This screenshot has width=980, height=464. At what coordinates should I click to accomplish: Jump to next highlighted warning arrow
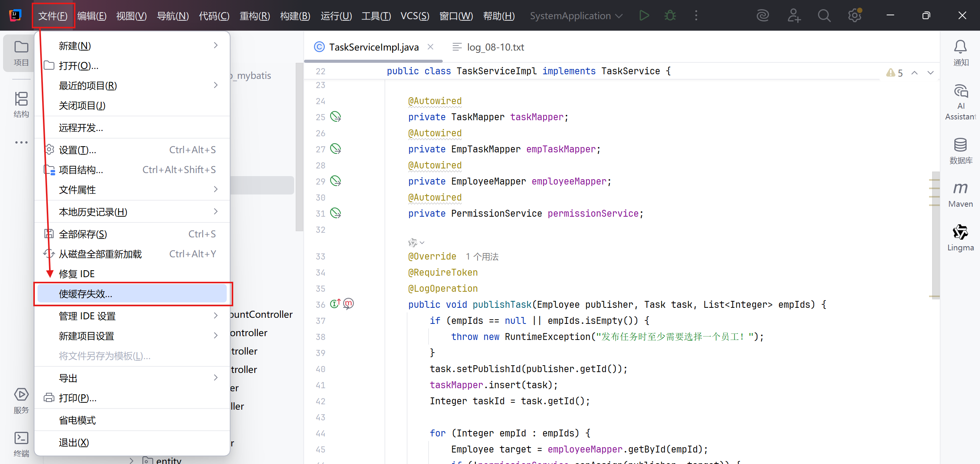tap(931, 73)
